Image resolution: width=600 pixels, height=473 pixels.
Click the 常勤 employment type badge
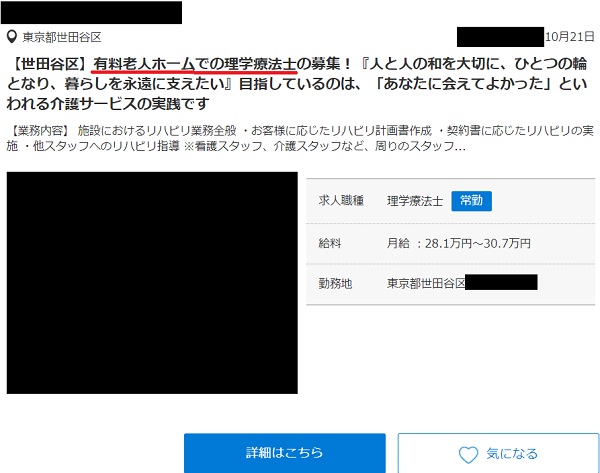click(471, 201)
